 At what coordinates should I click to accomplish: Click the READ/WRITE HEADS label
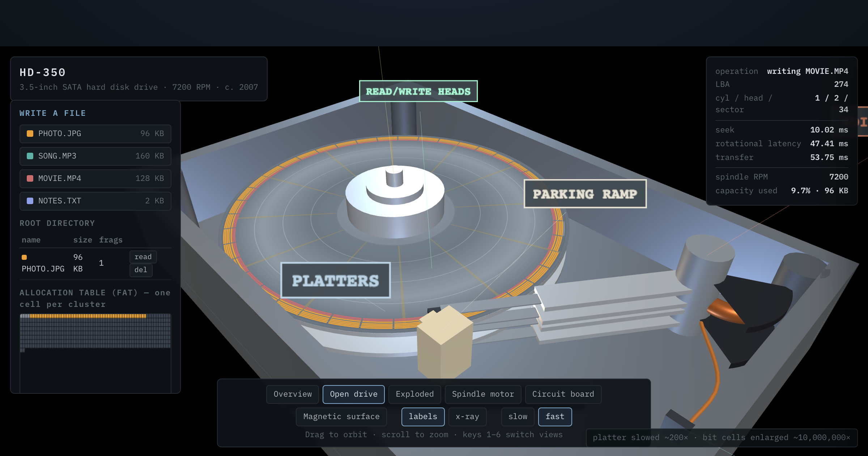pos(418,91)
